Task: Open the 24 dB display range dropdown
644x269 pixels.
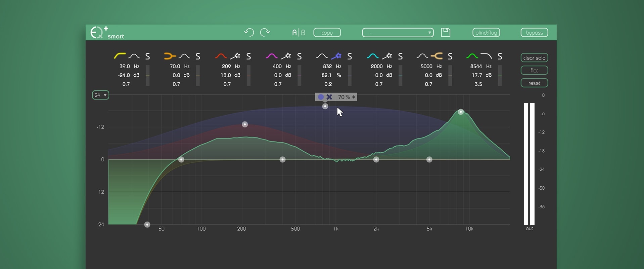Action: click(100, 95)
